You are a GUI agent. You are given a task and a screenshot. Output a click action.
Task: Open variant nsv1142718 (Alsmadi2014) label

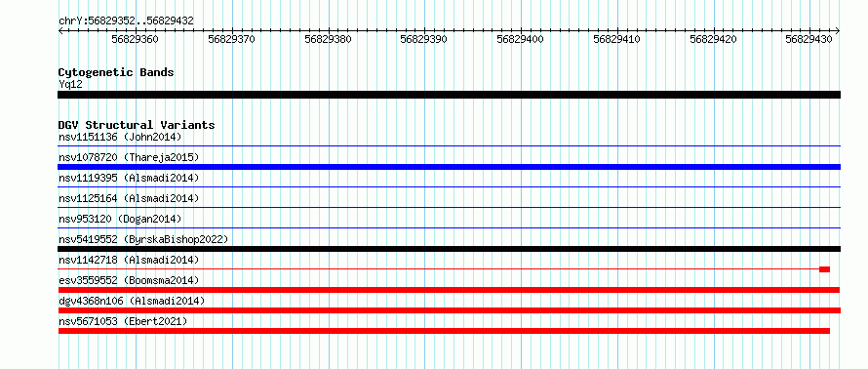pyautogui.click(x=129, y=260)
